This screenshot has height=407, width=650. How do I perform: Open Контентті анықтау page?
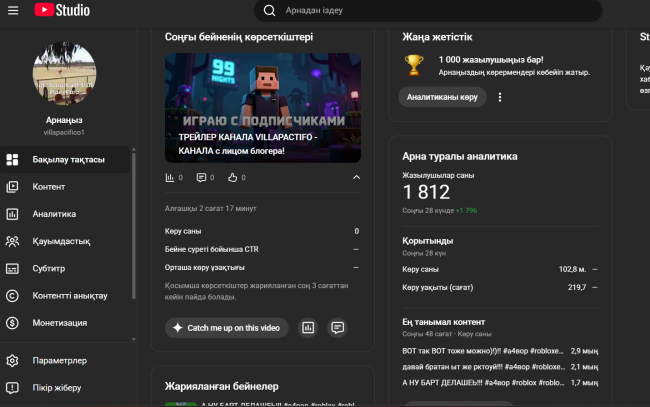click(x=65, y=296)
